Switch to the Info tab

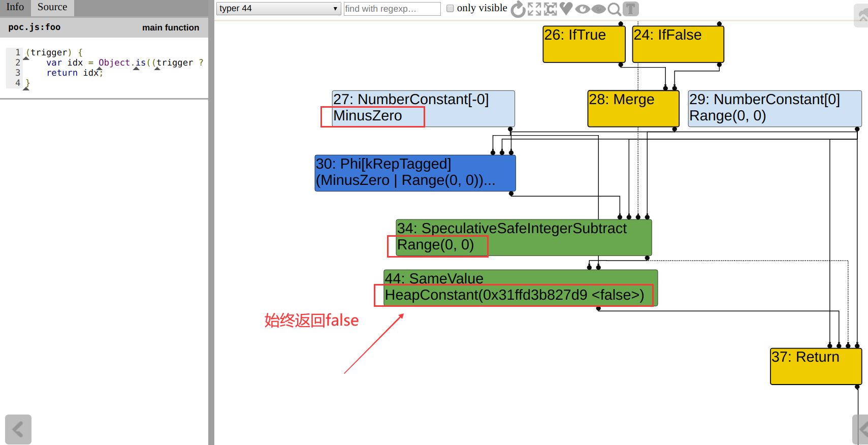(x=15, y=7)
